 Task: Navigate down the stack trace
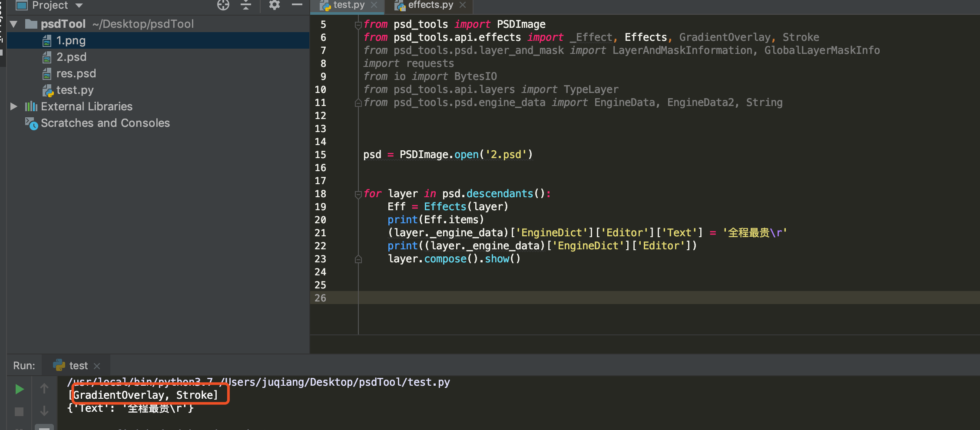click(x=44, y=411)
